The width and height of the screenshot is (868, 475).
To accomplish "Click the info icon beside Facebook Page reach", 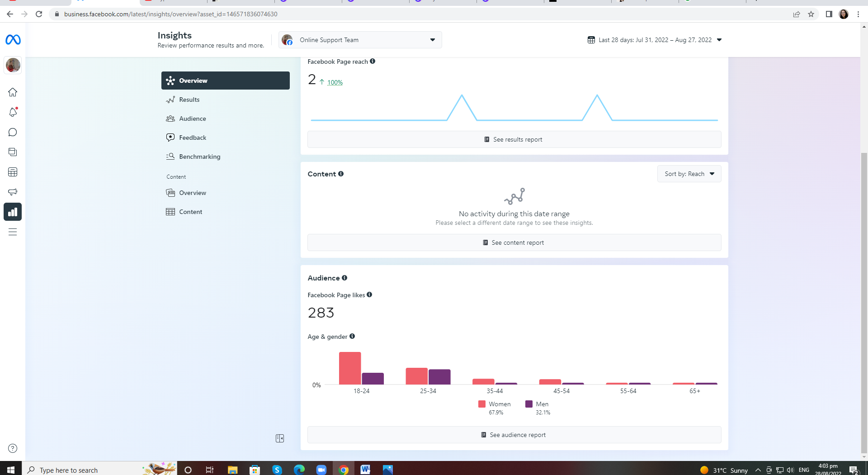I will pyautogui.click(x=373, y=61).
